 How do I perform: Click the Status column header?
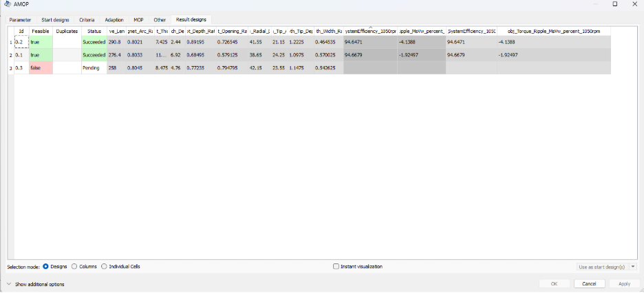pyautogui.click(x=94, y=31)
